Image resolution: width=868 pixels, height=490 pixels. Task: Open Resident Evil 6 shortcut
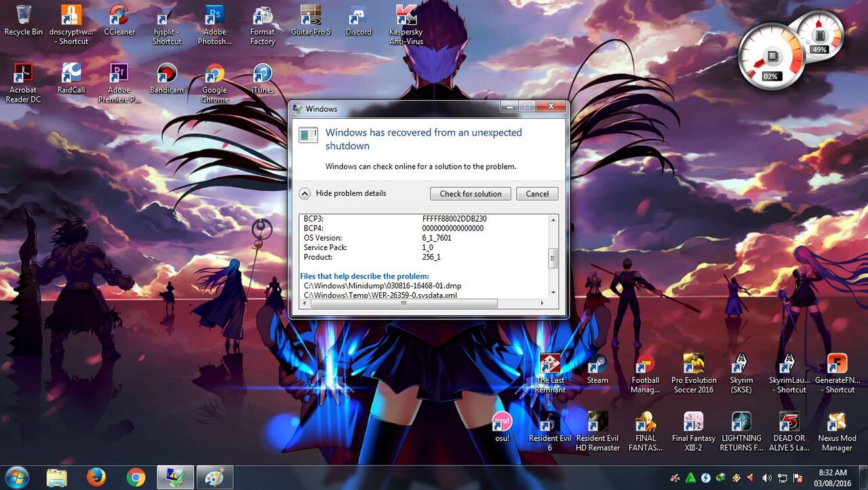pos(550,432)
